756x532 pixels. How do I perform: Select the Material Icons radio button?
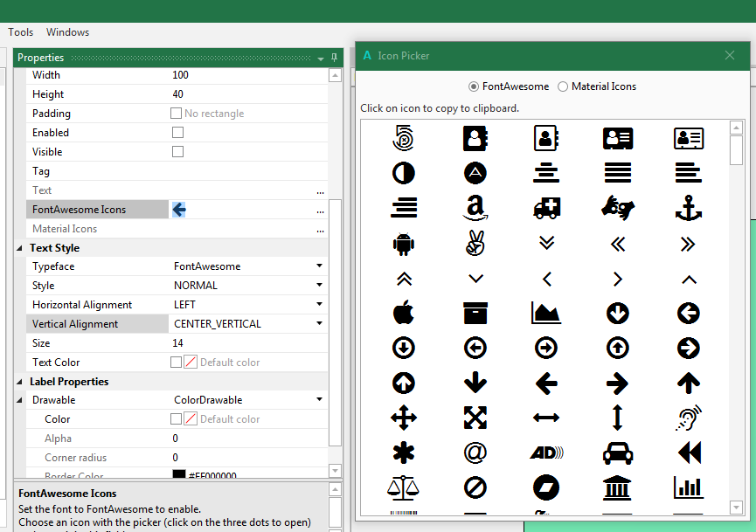(x=563, y=86)
